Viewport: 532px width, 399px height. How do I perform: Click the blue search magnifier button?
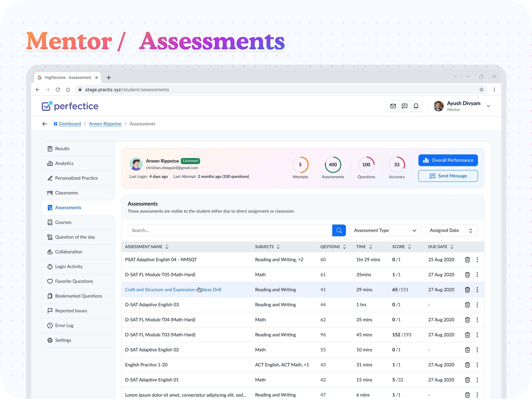pyautogui.click(x=339, y=230)
